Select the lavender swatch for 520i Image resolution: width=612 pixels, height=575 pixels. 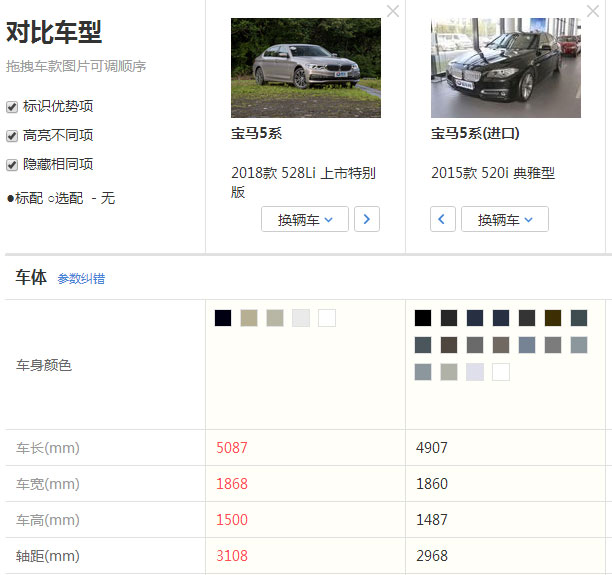click(x=475, y=372)
